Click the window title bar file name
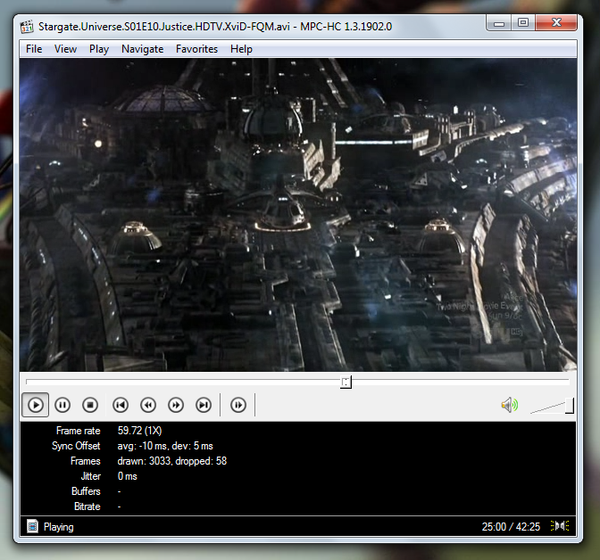Image resolution: width=600 pixels, height=560 pixels. pyautogui.click(x=164, y=26)
